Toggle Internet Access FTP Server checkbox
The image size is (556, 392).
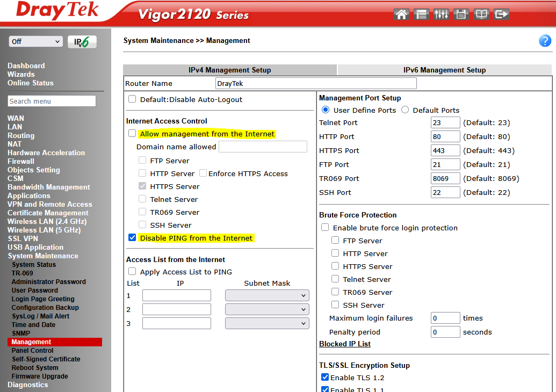(x=142, y=160)
